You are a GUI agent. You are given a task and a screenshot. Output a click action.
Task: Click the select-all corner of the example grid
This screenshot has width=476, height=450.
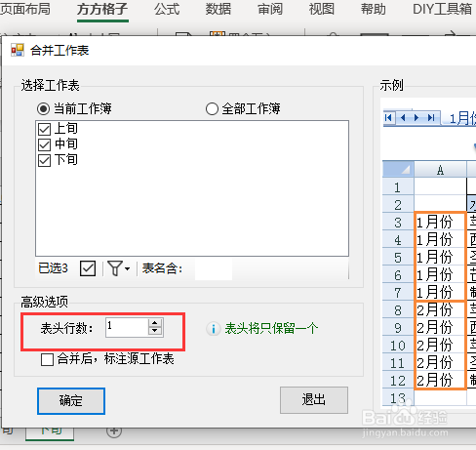pos(398,170)
